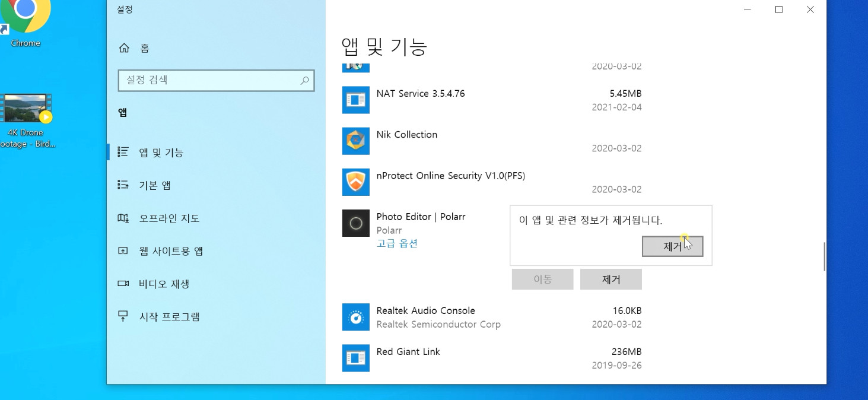Click the NAT Service app icon
The width and height of the screenshot is (868, 400).
point(356,100)
